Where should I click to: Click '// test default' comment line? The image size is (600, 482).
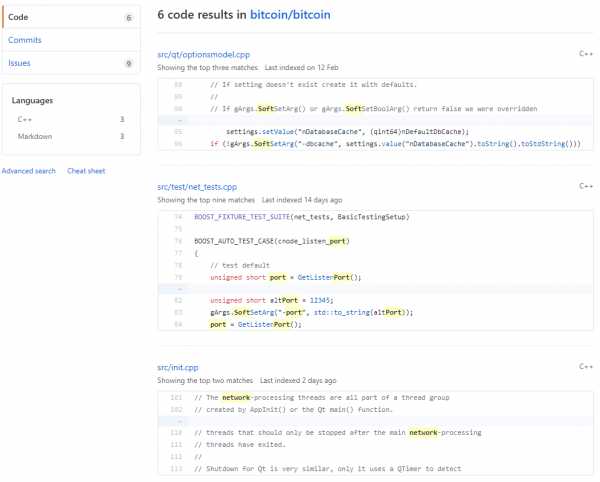[x=240, y=265]
